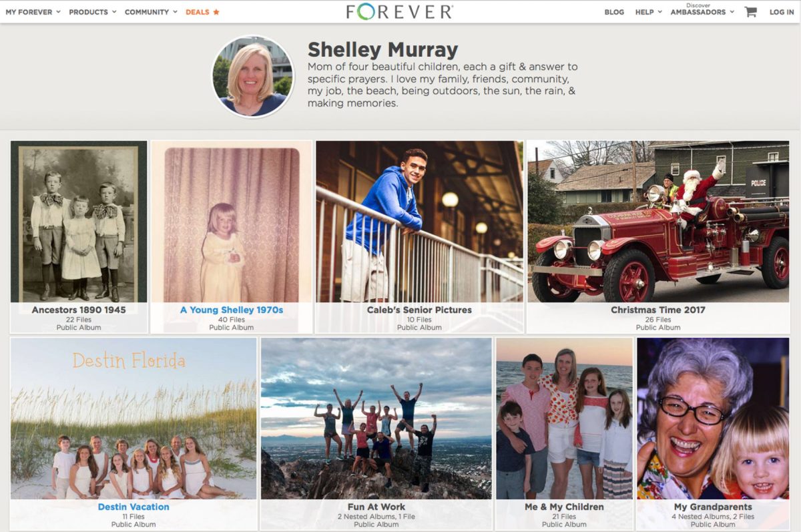Click Shelley Murray's profile picture
This screenshot has height=532, width=801.
253,77
